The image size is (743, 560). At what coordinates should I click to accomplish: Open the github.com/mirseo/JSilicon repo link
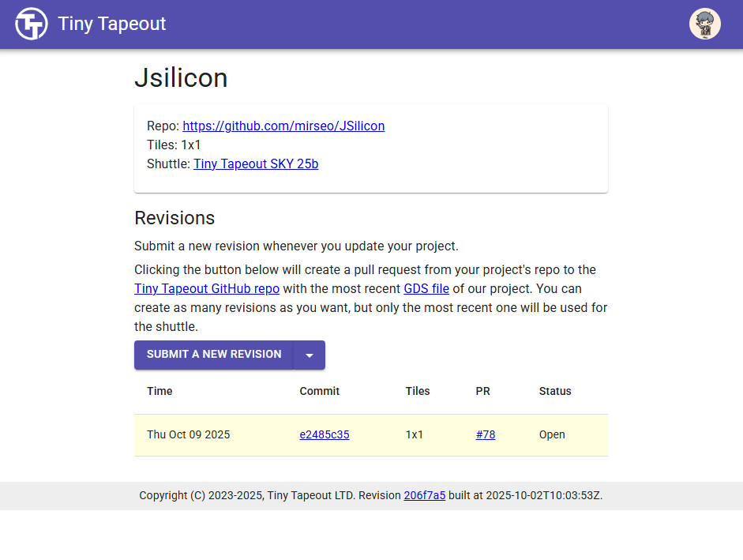tap(283, 126)
